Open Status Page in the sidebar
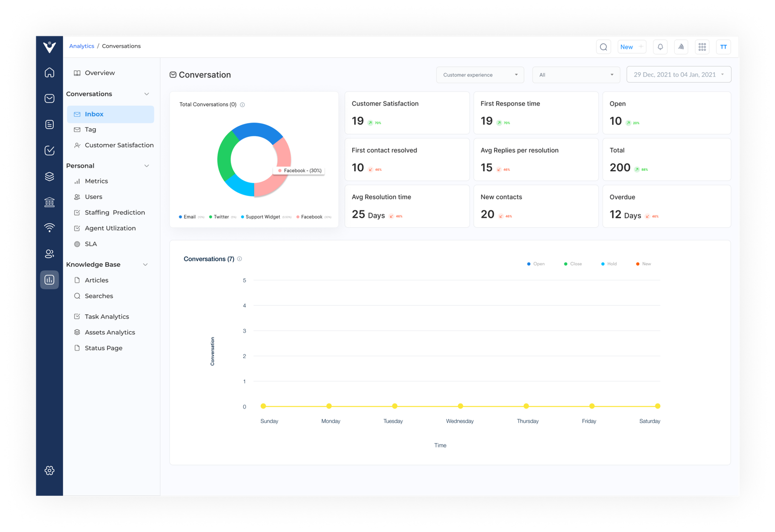The width and height of the screenshot is (775, 532). coord(98,348)
